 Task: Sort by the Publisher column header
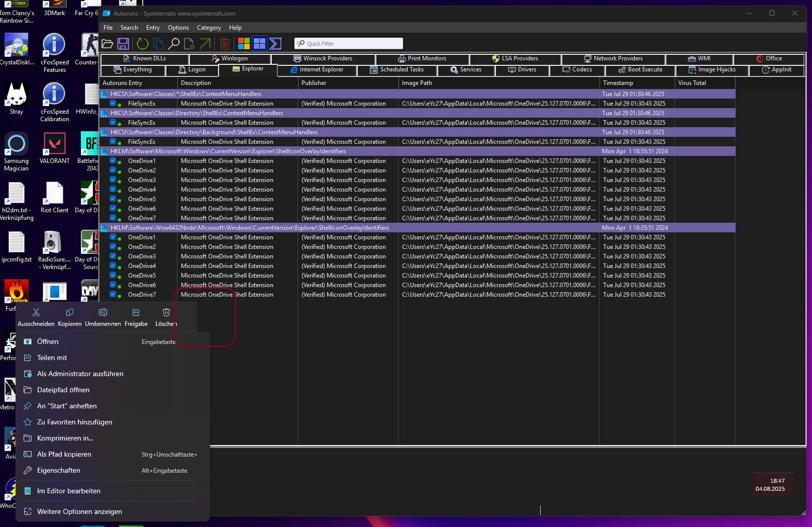click(348, 83)
